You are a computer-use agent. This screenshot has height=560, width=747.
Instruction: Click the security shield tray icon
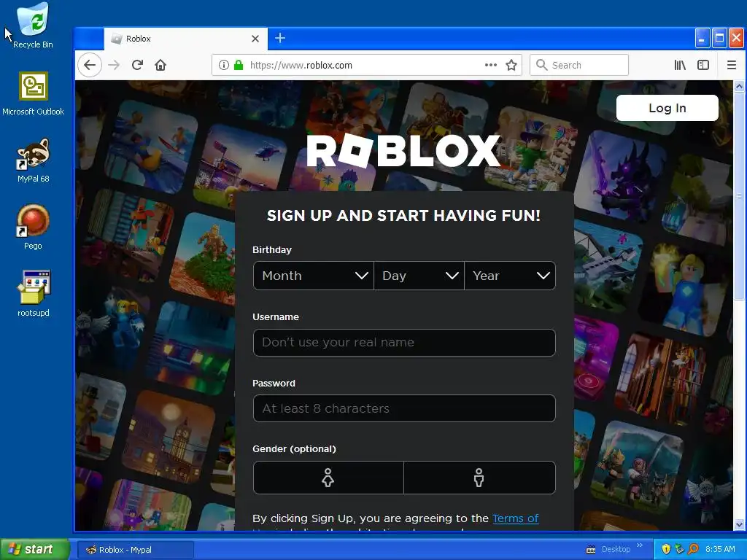click(x=666, y=549)
